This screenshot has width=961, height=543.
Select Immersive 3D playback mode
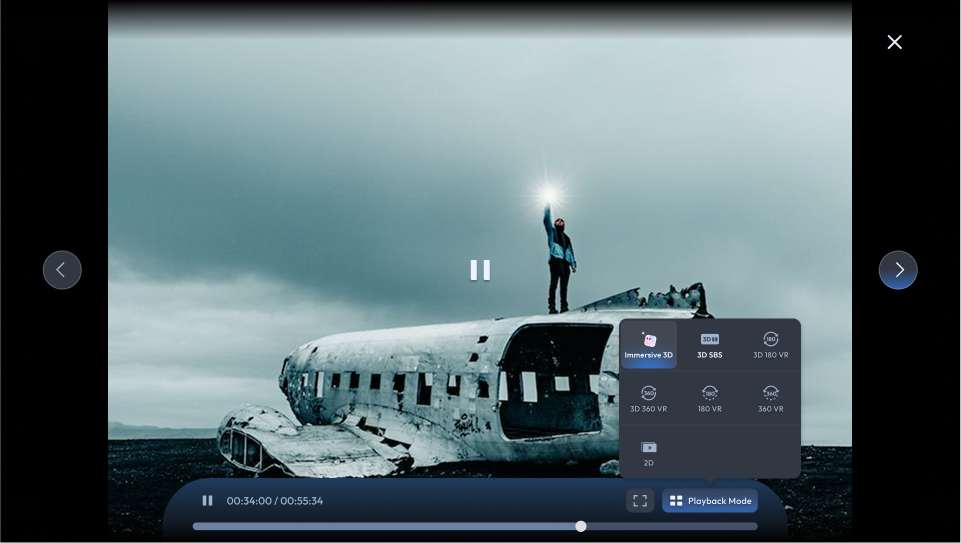point(648,344)
